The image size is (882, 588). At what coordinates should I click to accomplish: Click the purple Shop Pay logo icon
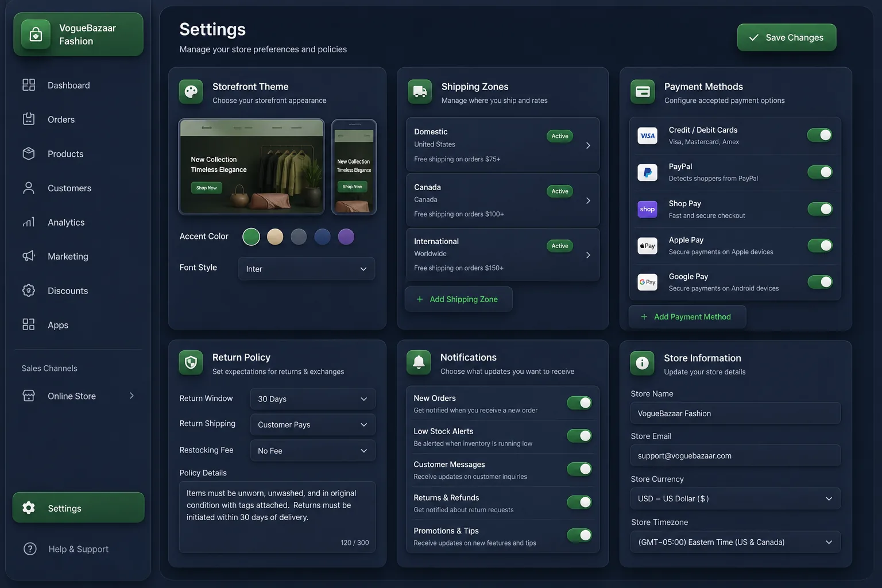click(x=648, y=209)
